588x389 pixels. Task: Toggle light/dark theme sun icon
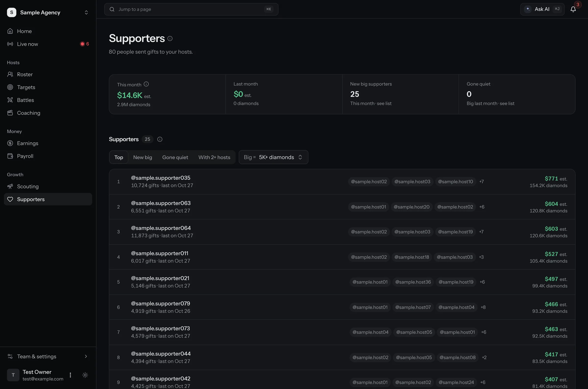point(85,375)
